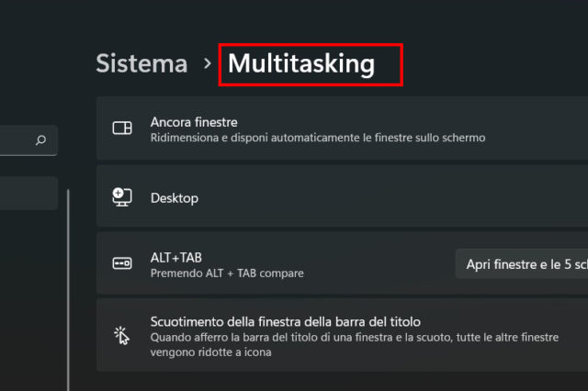Click the breadcrumb chevron after Sistema
This screenshot has height=391, width=588.
point(208,64)
